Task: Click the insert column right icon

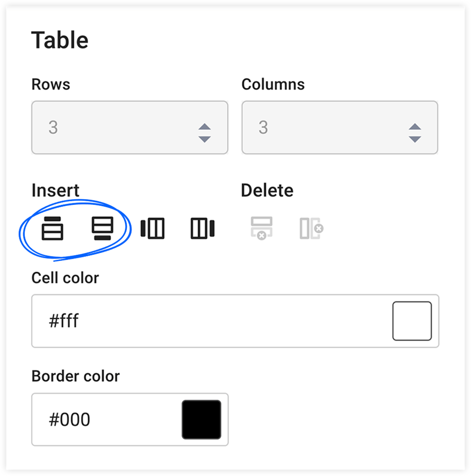Action: pyautogui.click(x=201, y=229)
